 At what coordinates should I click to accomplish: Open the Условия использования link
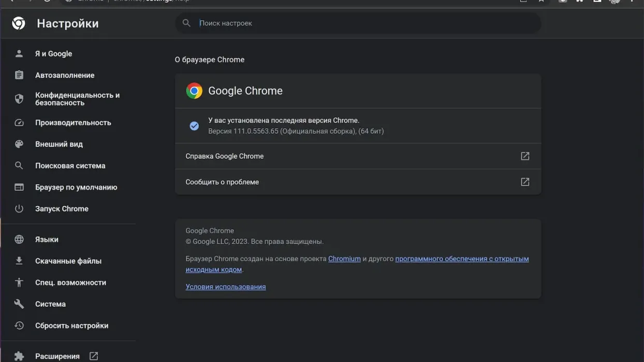click(226, 286)
